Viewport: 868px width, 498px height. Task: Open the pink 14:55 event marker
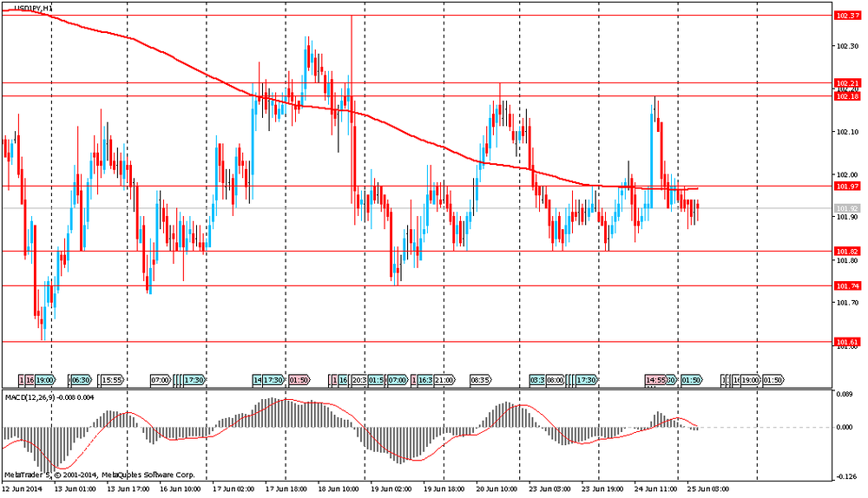pos(654,380)
